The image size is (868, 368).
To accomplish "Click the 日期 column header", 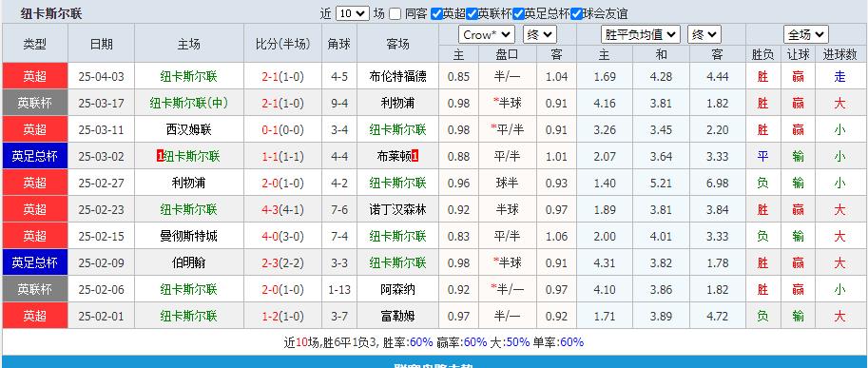I will (x=102, y=44).
